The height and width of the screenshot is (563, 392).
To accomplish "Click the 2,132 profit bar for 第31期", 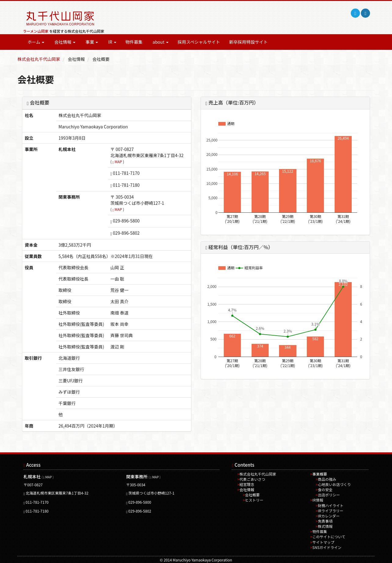I will (343, 319).
